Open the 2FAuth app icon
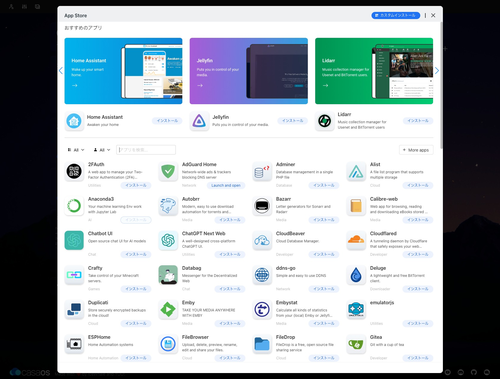 pyautogui.click(x=74, y=171)
